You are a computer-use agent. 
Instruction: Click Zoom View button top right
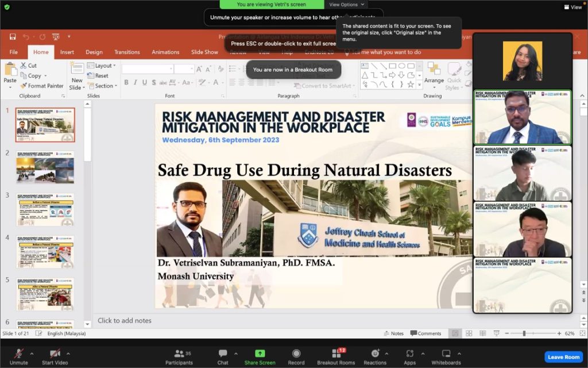click(572, 7)
